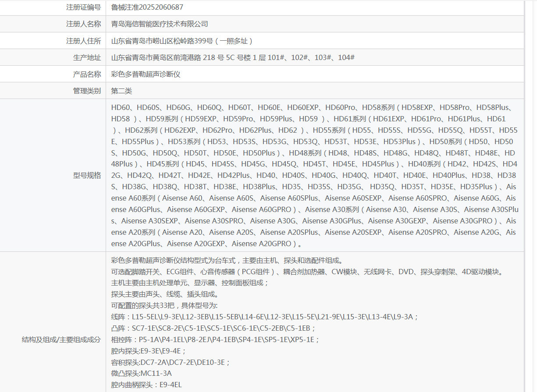Click 腔内曲柄探头：E9-4EL line
The image size is (537, 392).
(146, 385)
